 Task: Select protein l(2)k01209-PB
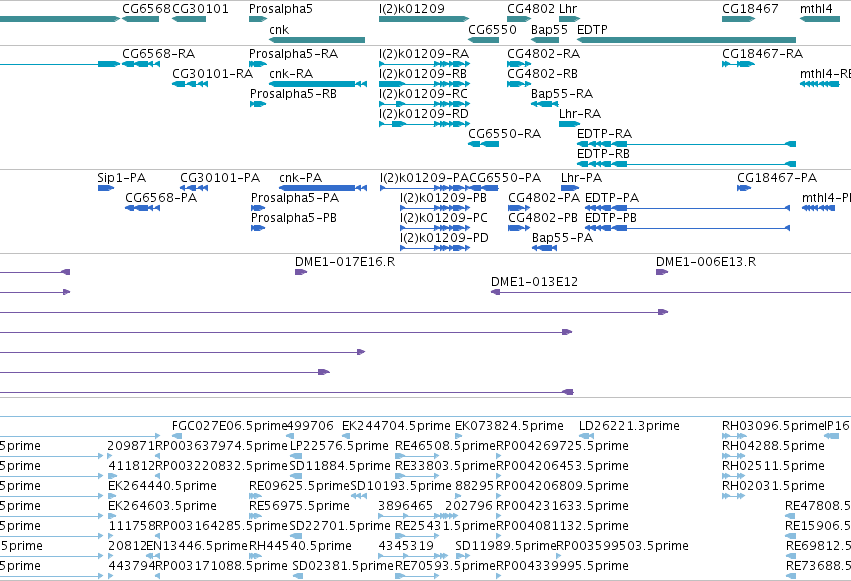[435, 208]
